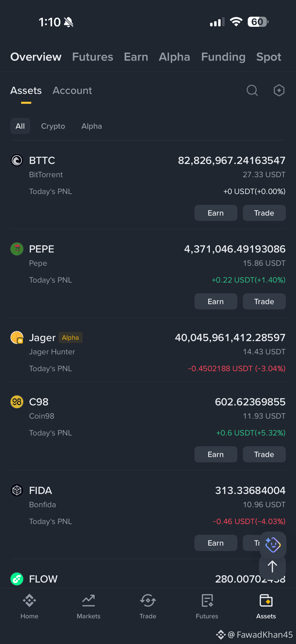Switch to the Funding top tab

(223, 57)
